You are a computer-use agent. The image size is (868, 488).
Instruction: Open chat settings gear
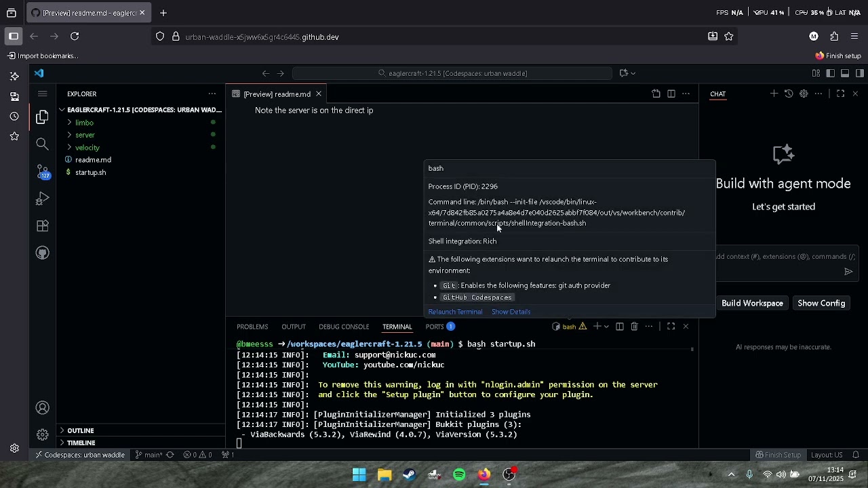pos(804,94)
